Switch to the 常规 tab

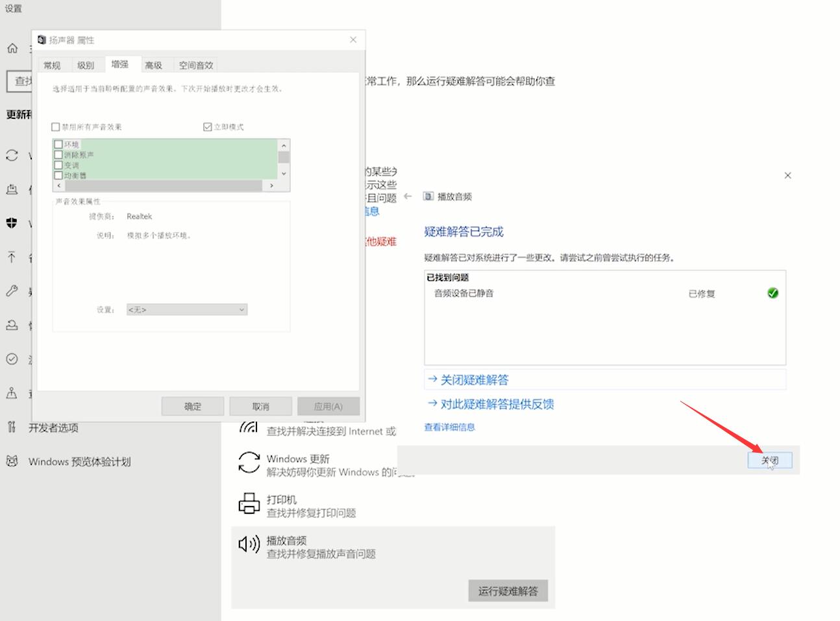[x=52, y=65]
